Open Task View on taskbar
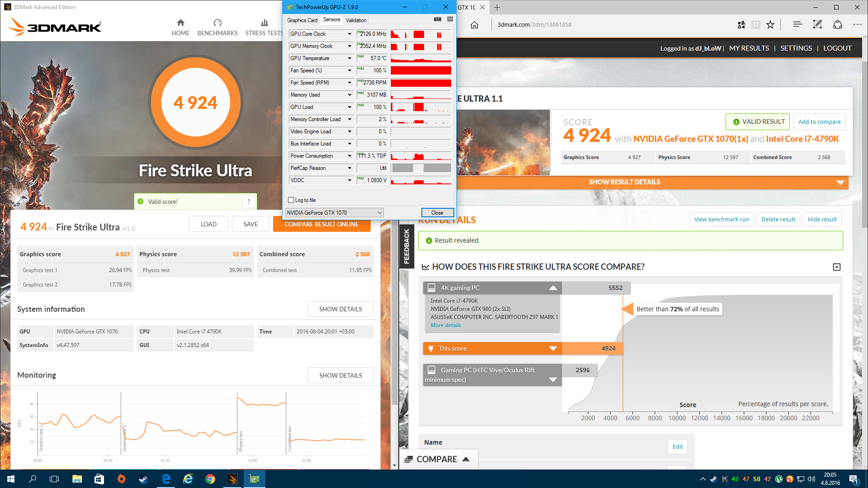 pyautogui.click(x=54, y=479)
